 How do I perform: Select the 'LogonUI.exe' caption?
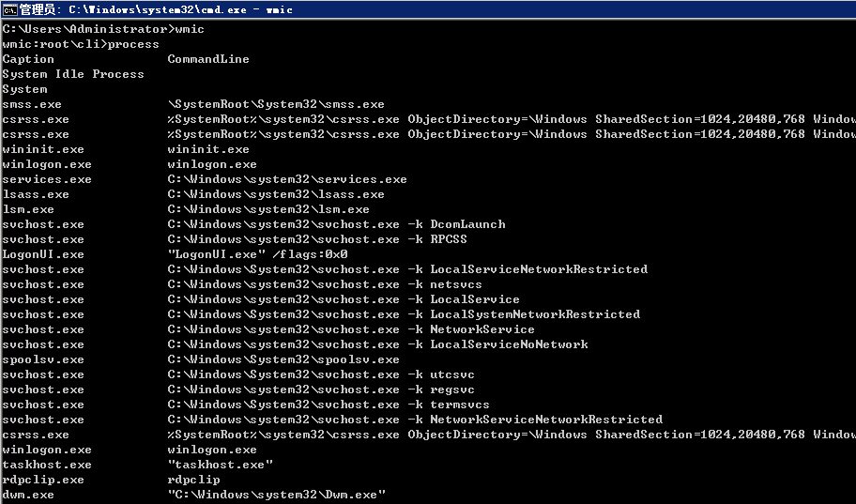[x=43, y=254]
